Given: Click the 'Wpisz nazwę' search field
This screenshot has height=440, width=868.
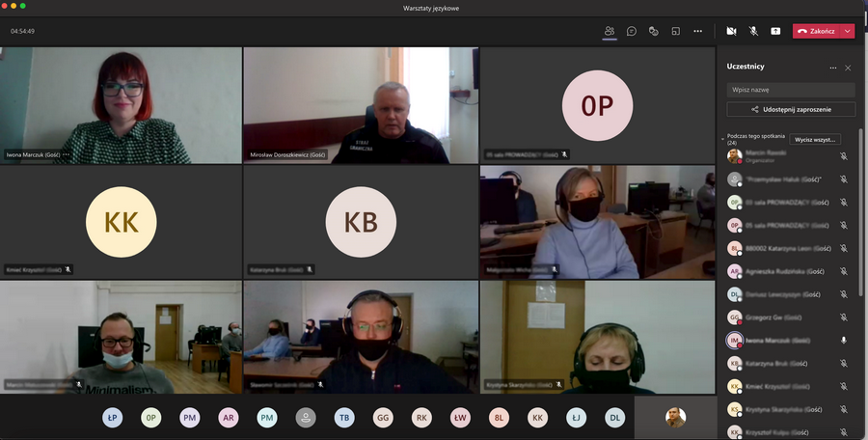Looking at the screenshot, I should point(791,89).
